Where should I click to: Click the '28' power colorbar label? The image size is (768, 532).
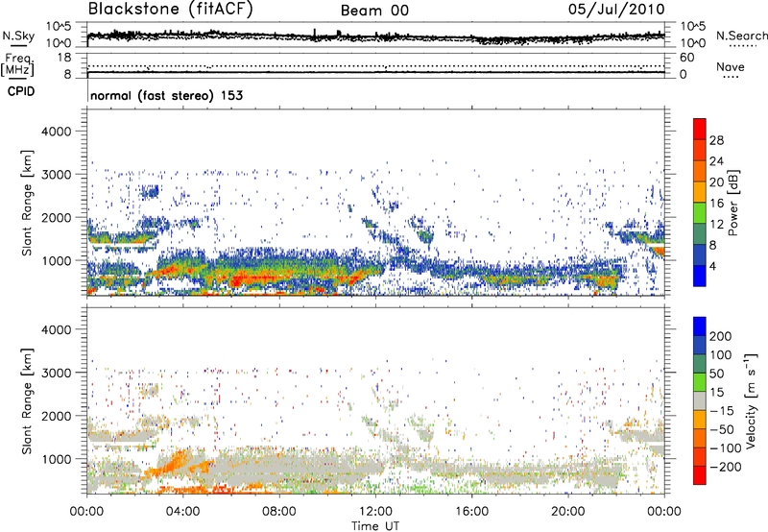716,140
